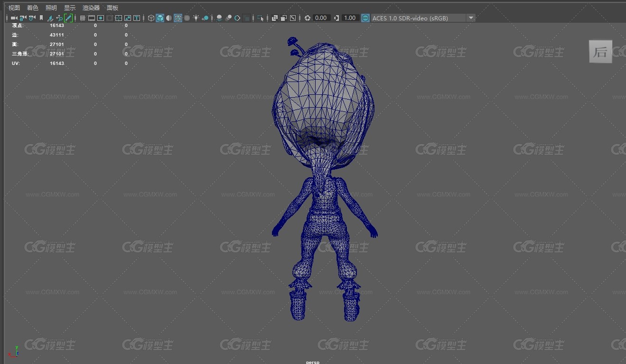
Task: Toggle the Lock Camera icon
Action: click(x=22, y=18)
